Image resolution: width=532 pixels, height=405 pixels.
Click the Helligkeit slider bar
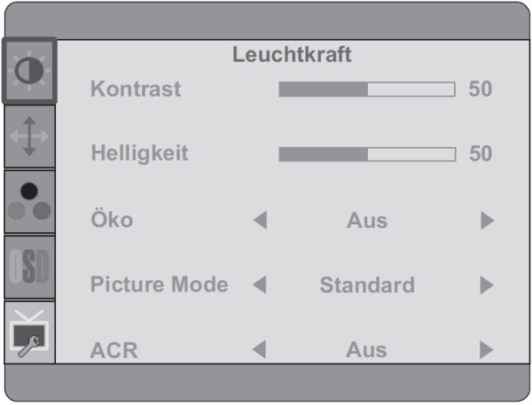click(367, 154)
